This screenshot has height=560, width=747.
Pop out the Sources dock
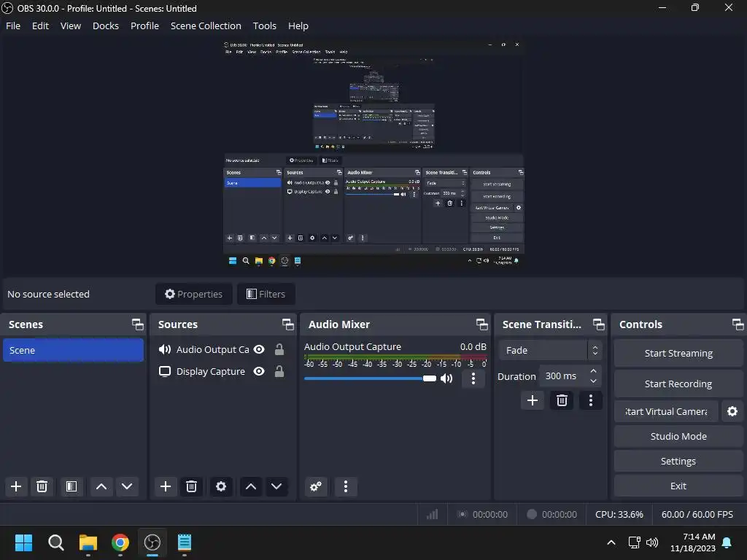[287, 324]
